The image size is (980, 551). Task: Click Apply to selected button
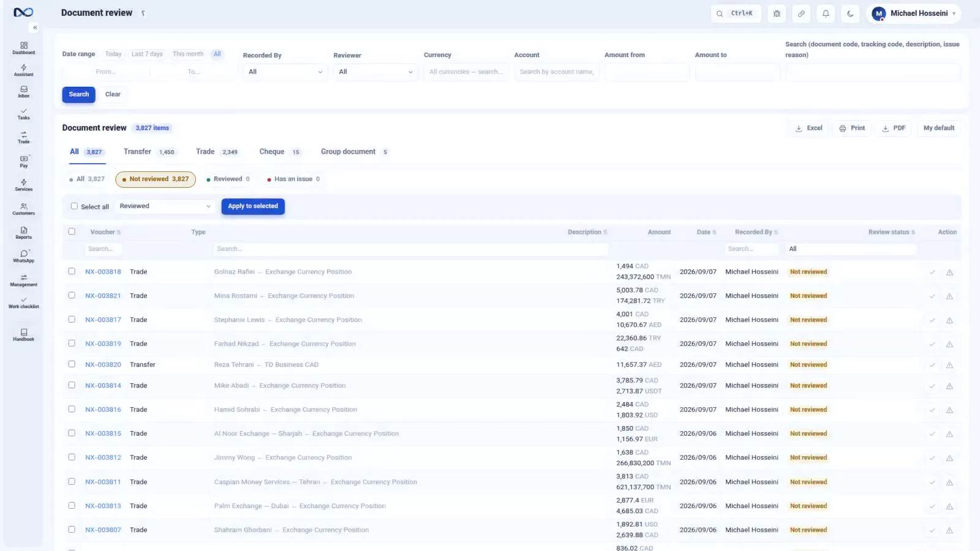pos(253,206)
